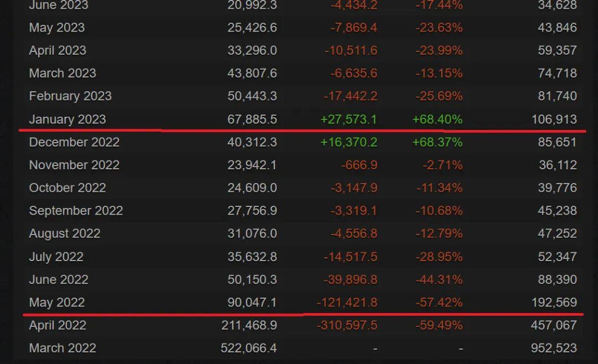Viewport: 598px width, 364px height.
Task: Click average players value 23,942.1
Action: click(x=252, y=165)
